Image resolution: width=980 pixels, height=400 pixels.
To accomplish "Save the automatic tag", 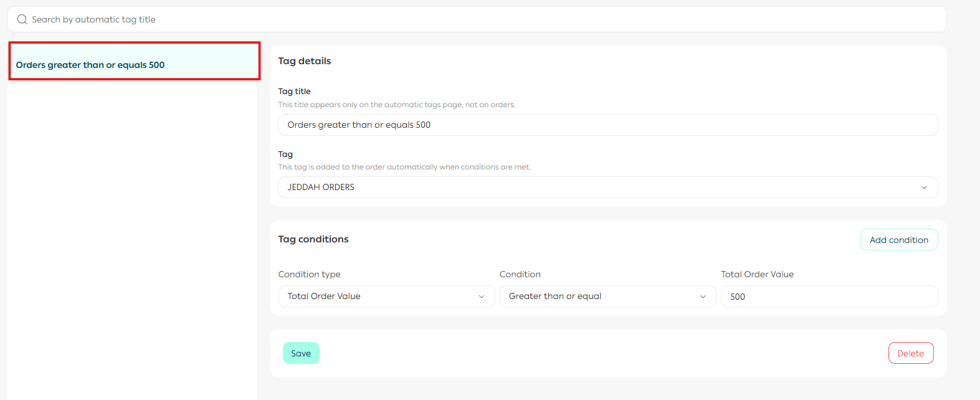I will coord(301,353).
